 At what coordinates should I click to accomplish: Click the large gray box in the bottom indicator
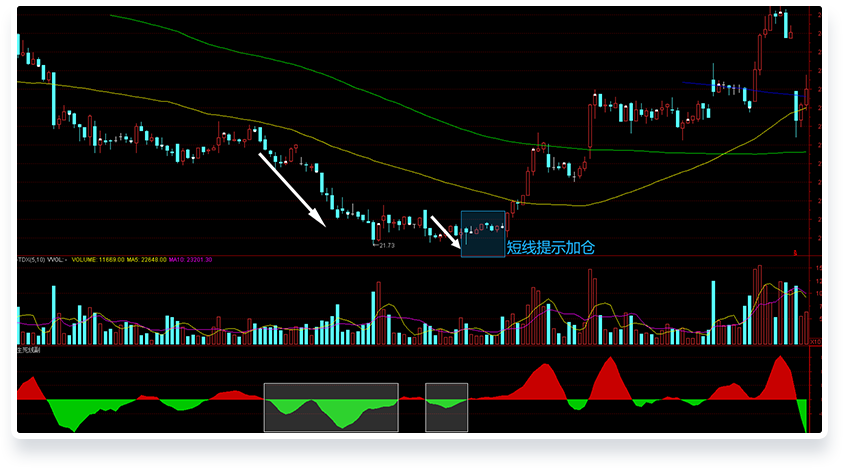point(331,407)
